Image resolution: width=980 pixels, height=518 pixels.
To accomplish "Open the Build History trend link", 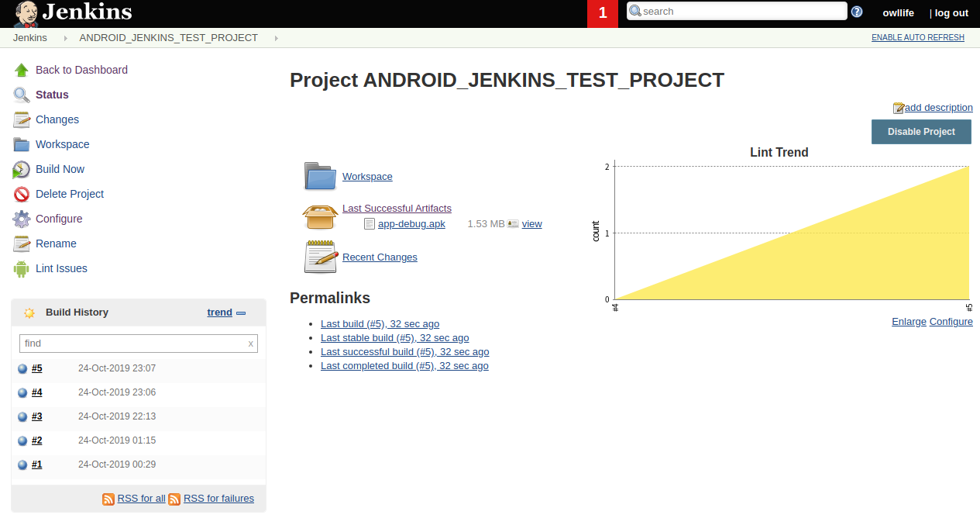I will pos(220,313).
